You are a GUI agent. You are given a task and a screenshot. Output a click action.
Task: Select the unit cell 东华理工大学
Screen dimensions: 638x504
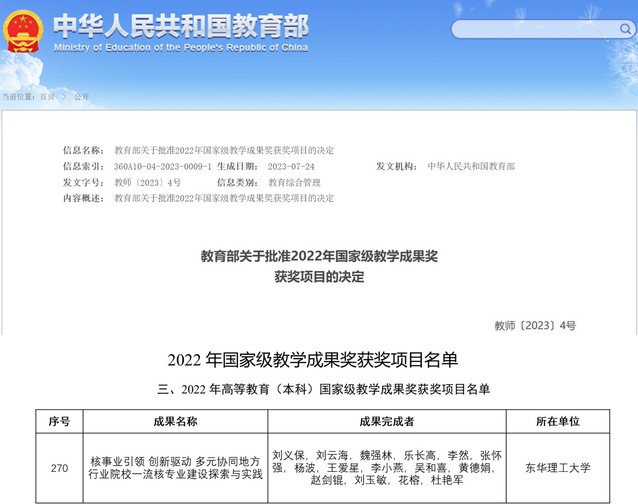tap(558, 468)
